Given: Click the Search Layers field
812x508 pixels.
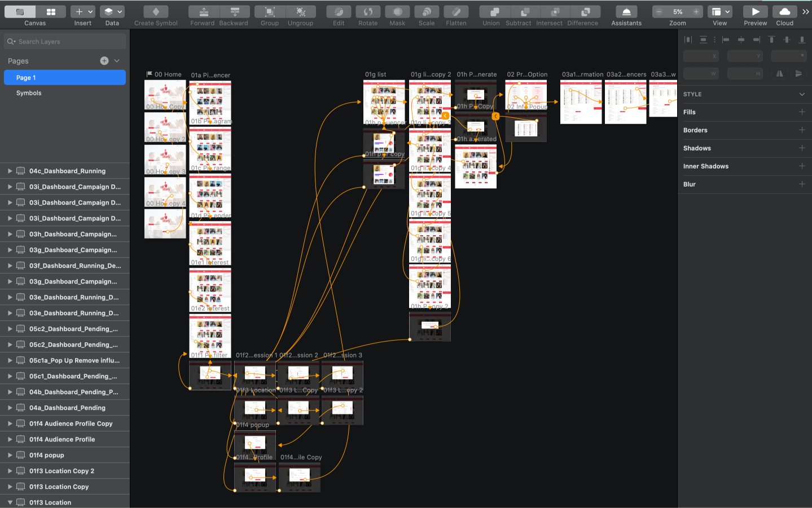Looking at the screenshot, I should click(x=65, y=42).
